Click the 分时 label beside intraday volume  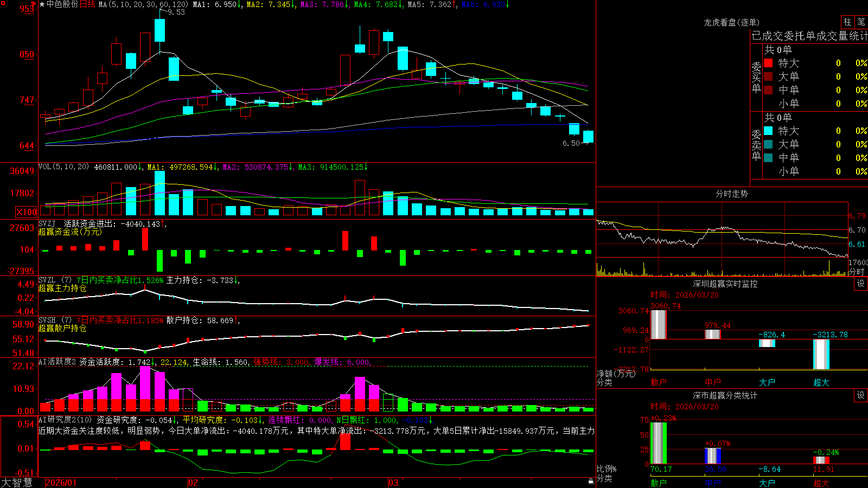[x=857, y=272]
